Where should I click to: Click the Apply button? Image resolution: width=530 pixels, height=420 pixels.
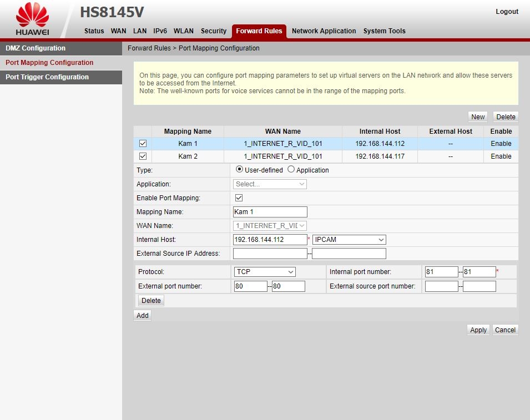(x=478, y=330)
